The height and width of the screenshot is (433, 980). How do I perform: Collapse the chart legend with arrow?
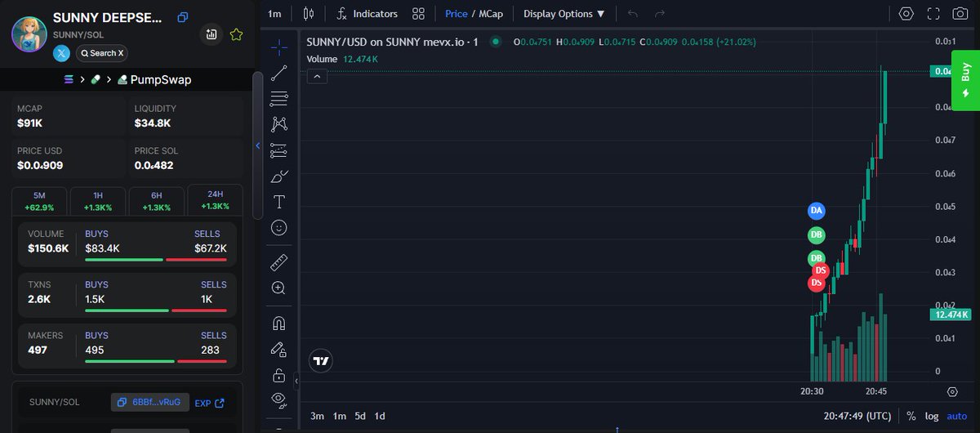[x=318, y=76]
